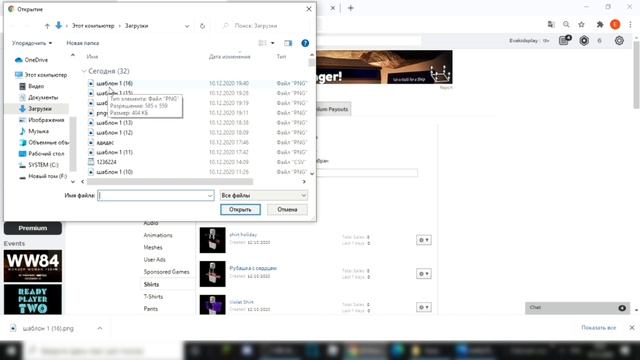Open the Музыка folder
640x360 pixels.
pyautogui.click(x=34, y=131)
